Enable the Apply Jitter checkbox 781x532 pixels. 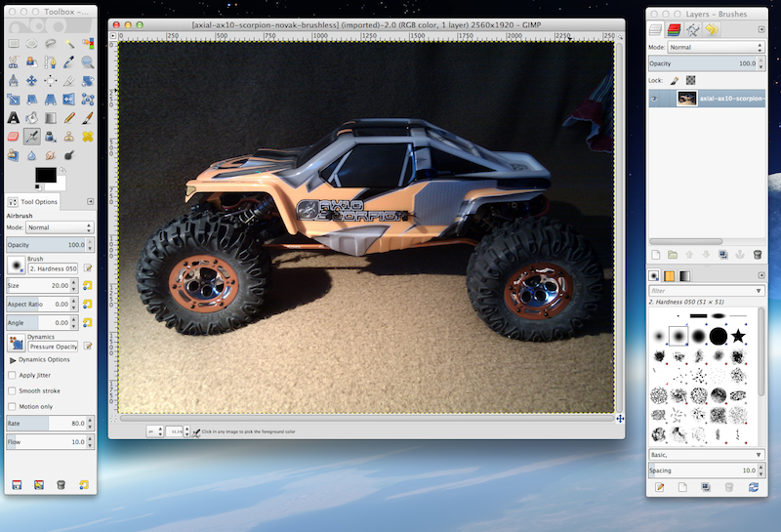12,375
